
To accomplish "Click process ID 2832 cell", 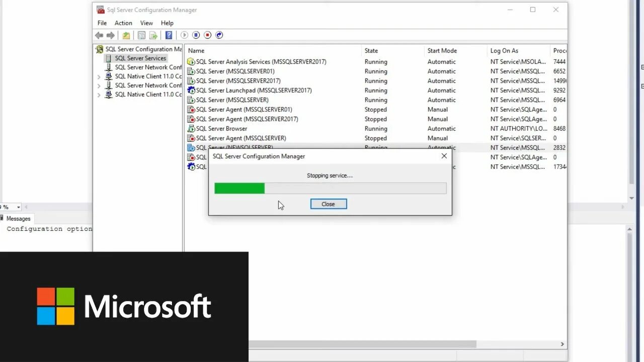I will click(x=559, y=148).
